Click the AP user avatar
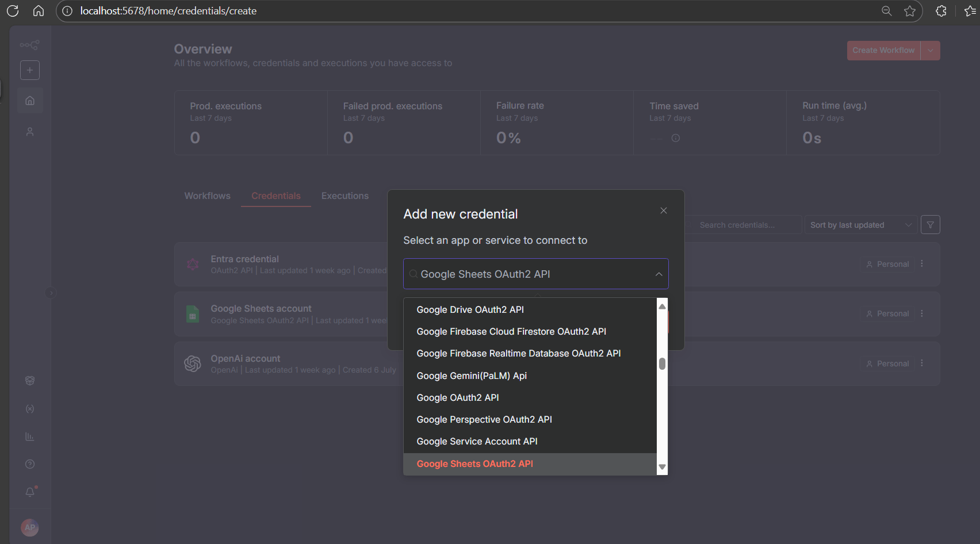Image resolution: width=980 pixels, height=544 pixels. 30,527
